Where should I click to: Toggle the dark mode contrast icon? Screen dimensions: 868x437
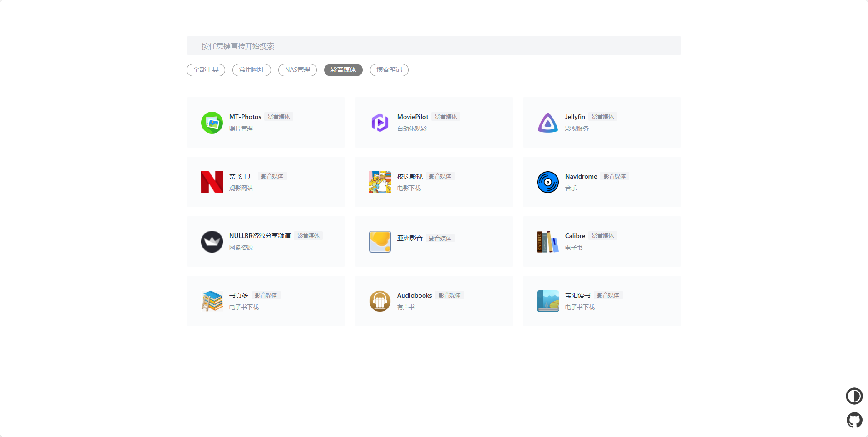pyautogui.click(x=854, y=396)
